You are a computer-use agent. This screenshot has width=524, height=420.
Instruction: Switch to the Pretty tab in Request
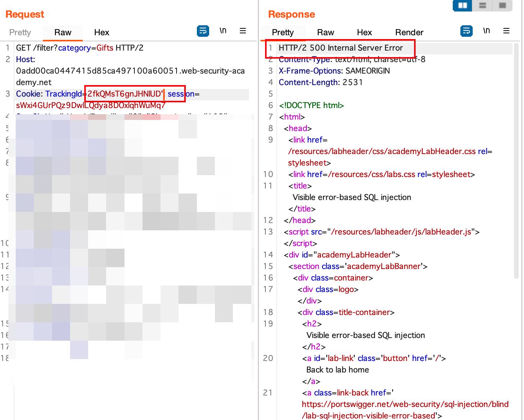tap(20, 32)
